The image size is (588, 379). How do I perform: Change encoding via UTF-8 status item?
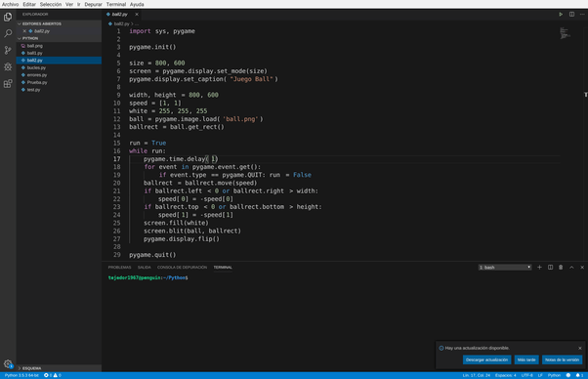click(x=526, y=375)
